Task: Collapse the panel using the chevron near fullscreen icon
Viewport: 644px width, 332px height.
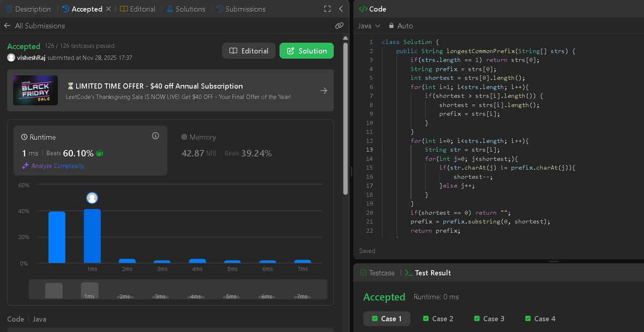Action: click(340, 9)
